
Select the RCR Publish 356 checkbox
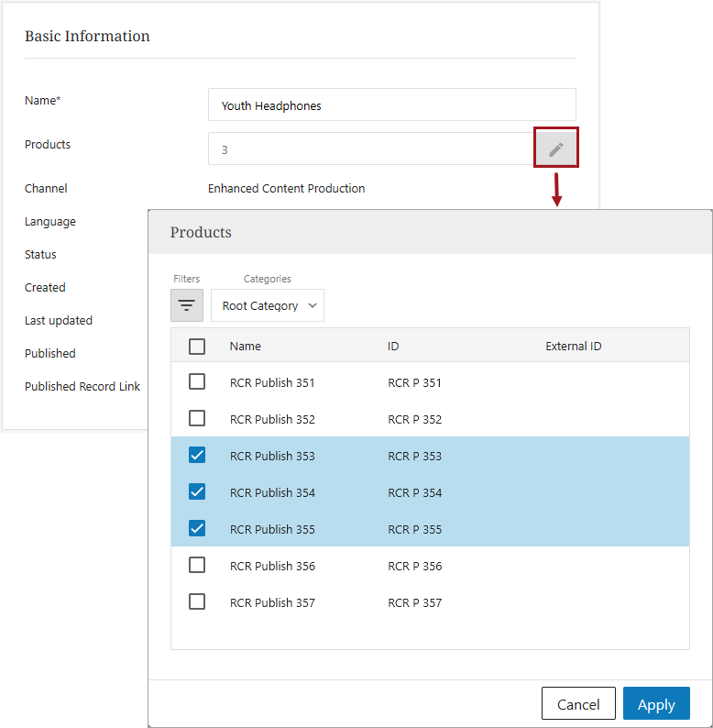tap(197, 565)
